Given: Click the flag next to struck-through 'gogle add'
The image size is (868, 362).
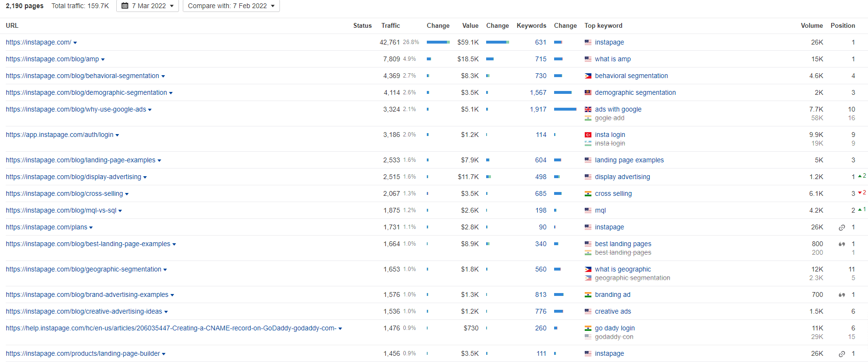Looking at the screenshot, I should point(588,118).
